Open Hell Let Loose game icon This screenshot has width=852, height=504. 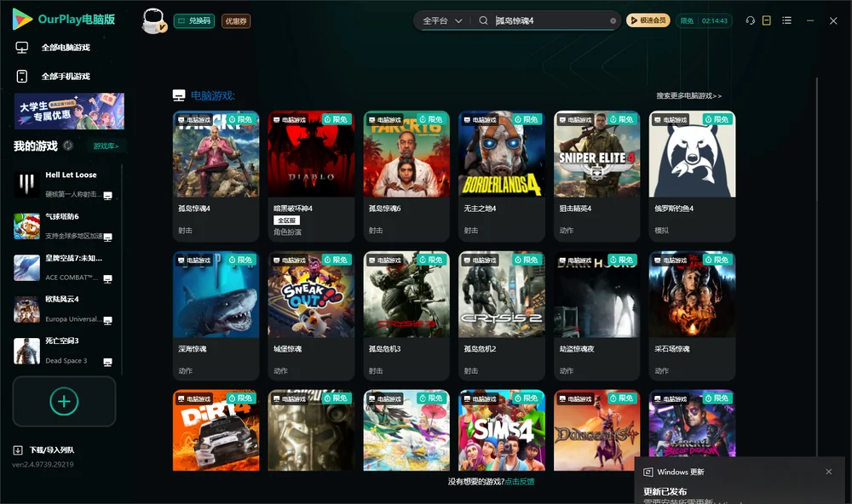click(26, 185)
